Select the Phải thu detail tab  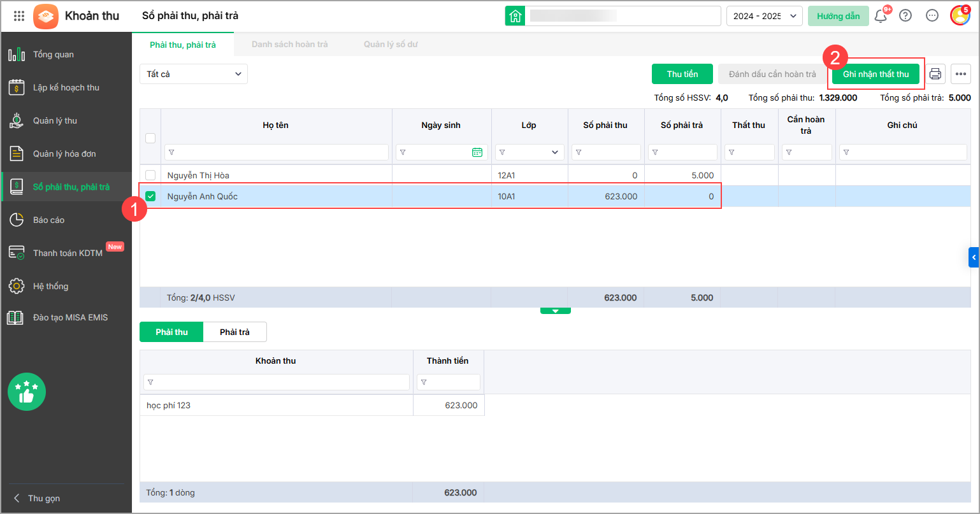click(x=171, y=332)
